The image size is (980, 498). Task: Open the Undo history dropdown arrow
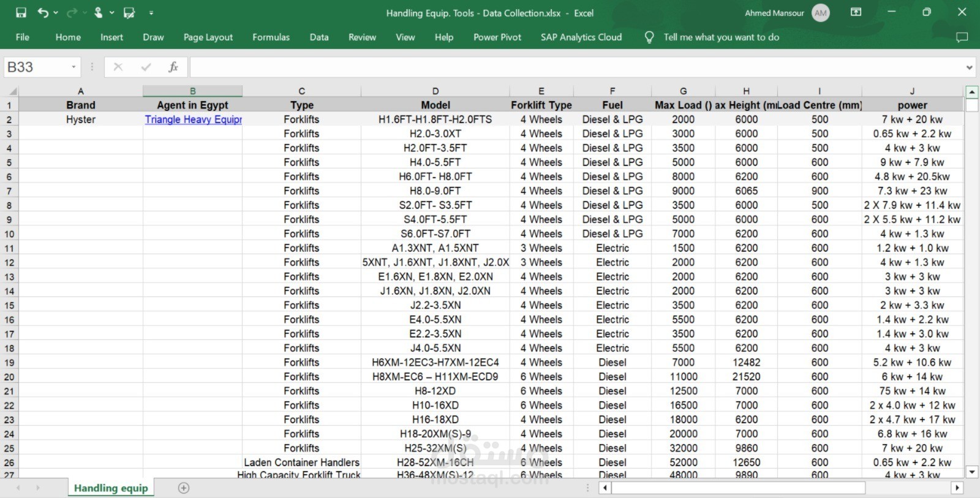[56, 12]
